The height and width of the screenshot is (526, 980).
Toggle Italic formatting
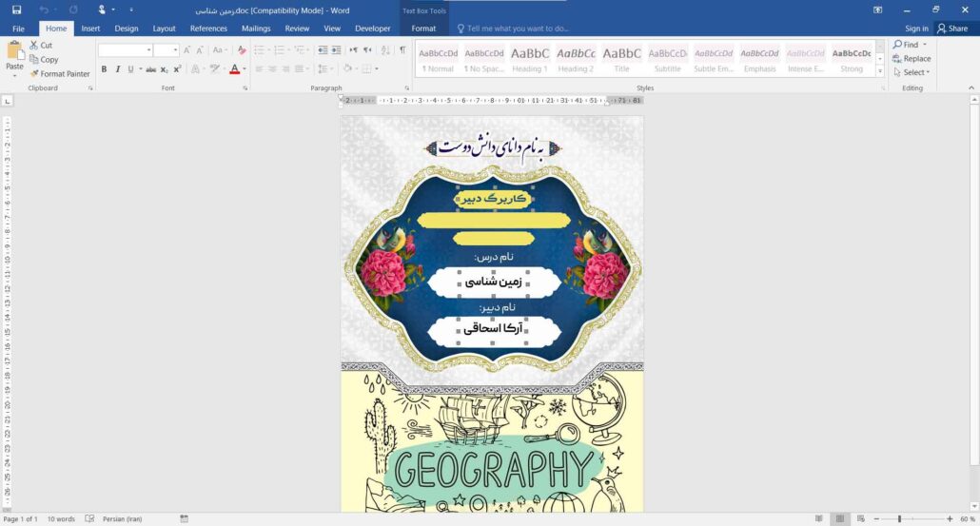pyautogui.click(x=117, y=69)
